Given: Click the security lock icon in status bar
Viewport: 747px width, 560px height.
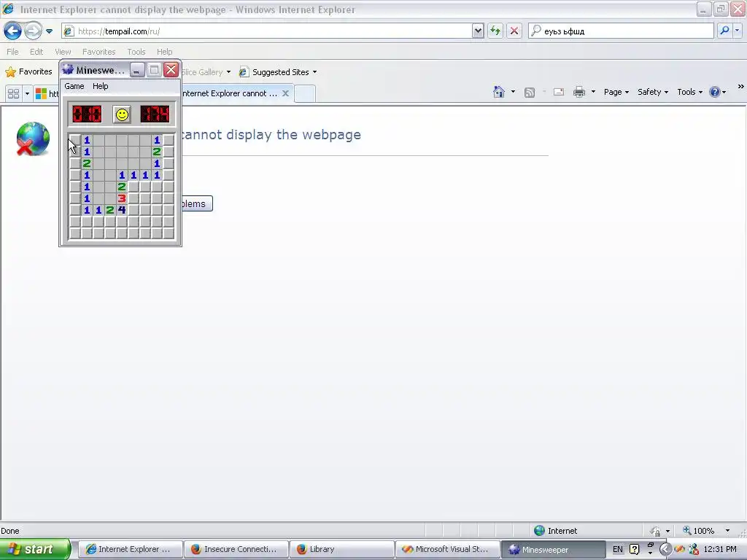Looking at the screenshot, I should [x=656, y=531].
